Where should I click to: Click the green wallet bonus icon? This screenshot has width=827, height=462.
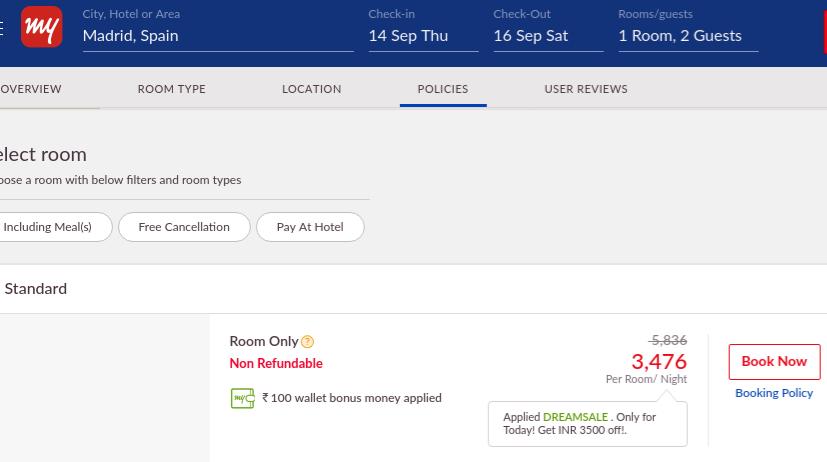point(243,398)
